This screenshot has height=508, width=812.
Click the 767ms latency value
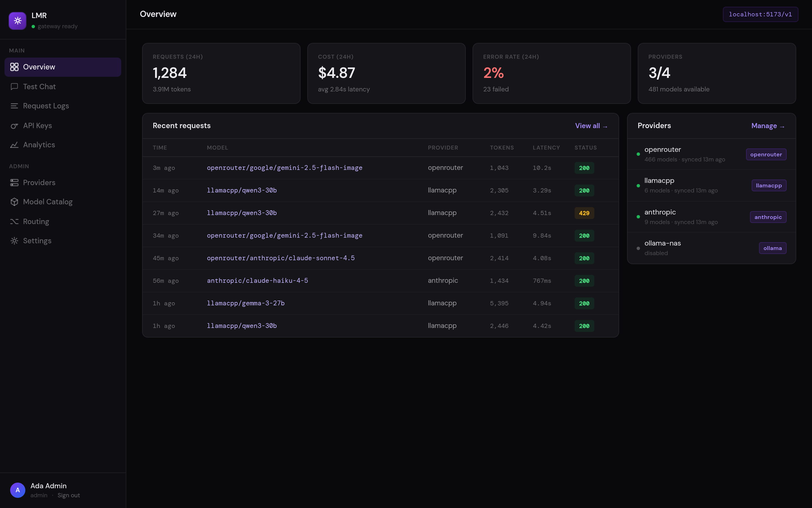[542, 281]
